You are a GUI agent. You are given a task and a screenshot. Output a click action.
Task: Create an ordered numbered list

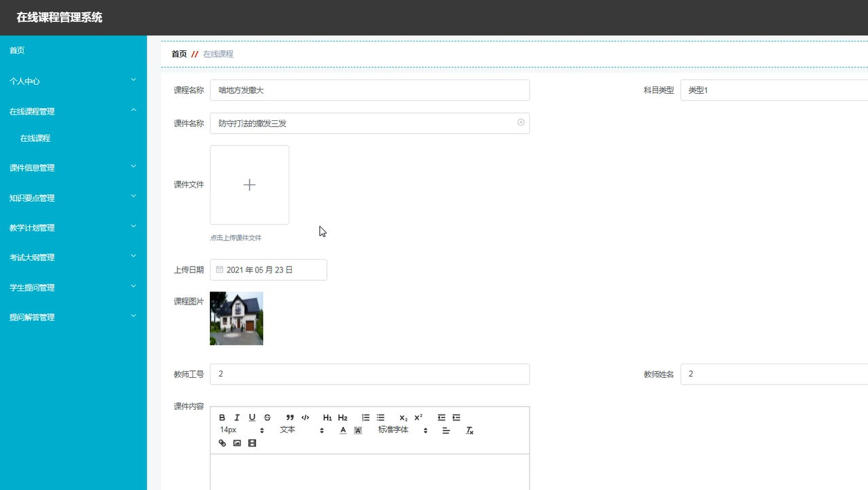coord(365,417)
